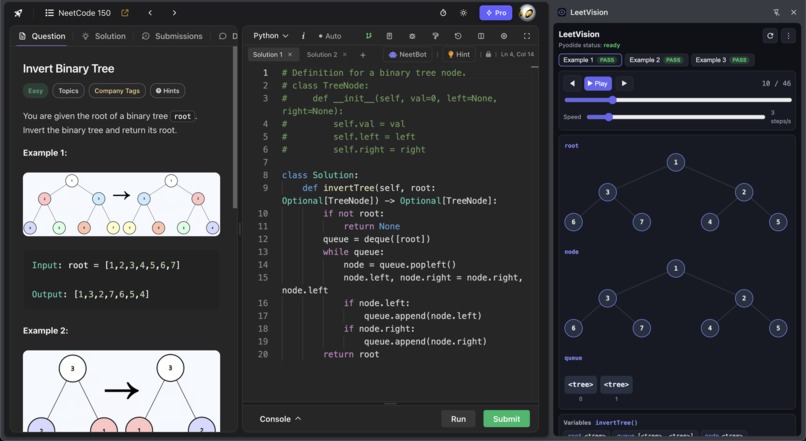
Task: Expand the Hints pill
Action: tap(168, 91)
